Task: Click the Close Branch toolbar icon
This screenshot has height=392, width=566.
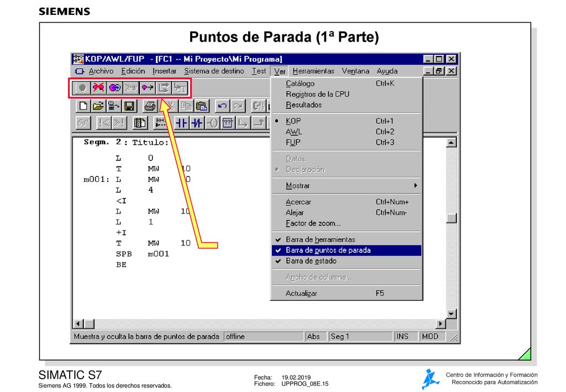Action: click(x=259, y=123)
